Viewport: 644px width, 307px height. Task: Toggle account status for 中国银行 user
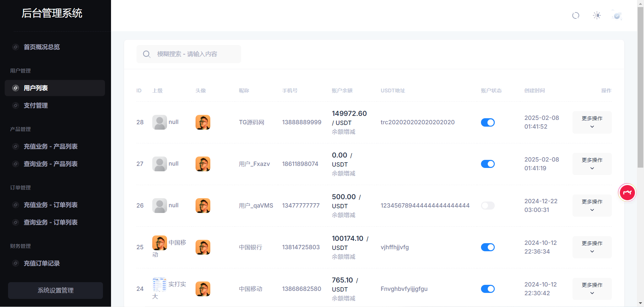[487, 247]
